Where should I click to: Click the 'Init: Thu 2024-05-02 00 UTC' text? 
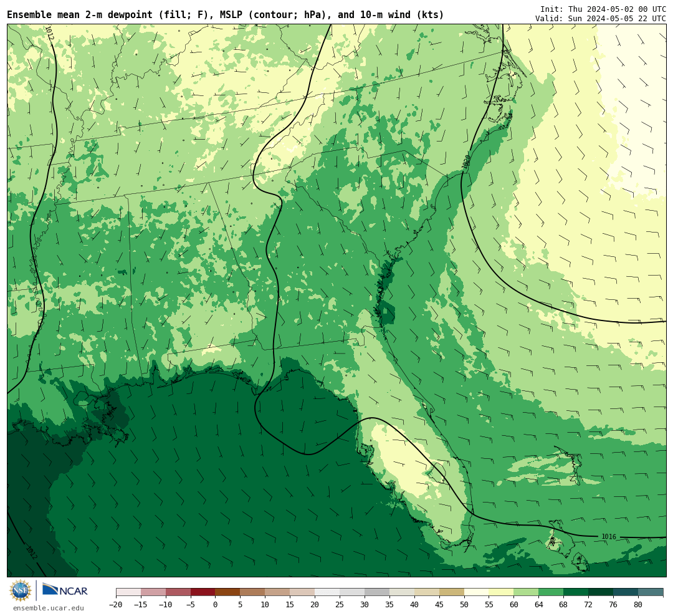tap(603, 9)
